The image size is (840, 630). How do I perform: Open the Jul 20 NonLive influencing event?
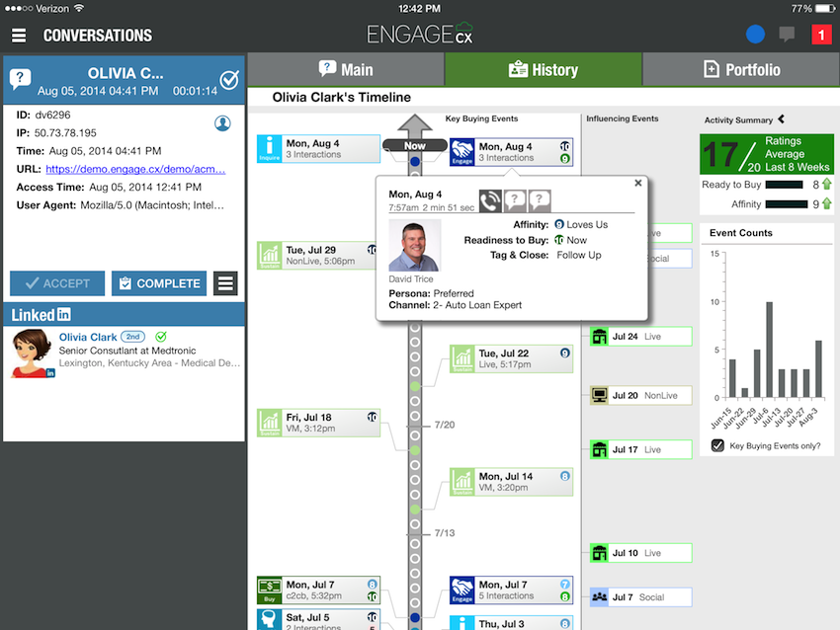point(640,396)
